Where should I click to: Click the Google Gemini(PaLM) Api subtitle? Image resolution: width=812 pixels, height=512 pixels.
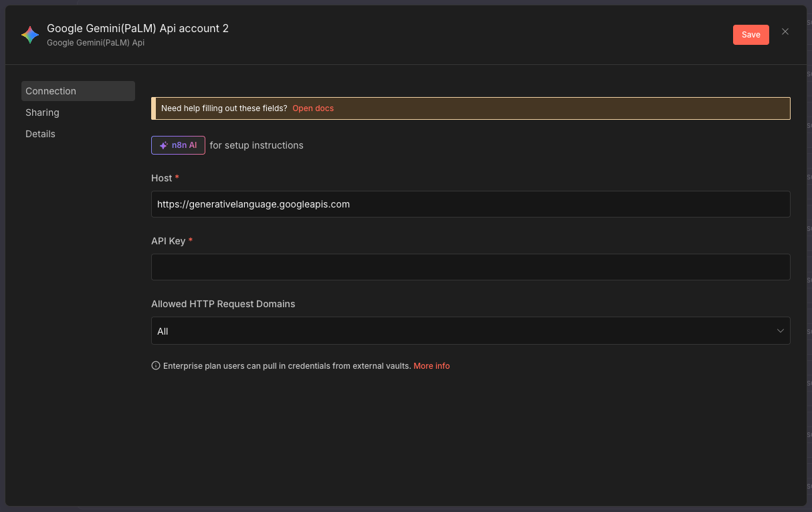click(x=95, y=42)
